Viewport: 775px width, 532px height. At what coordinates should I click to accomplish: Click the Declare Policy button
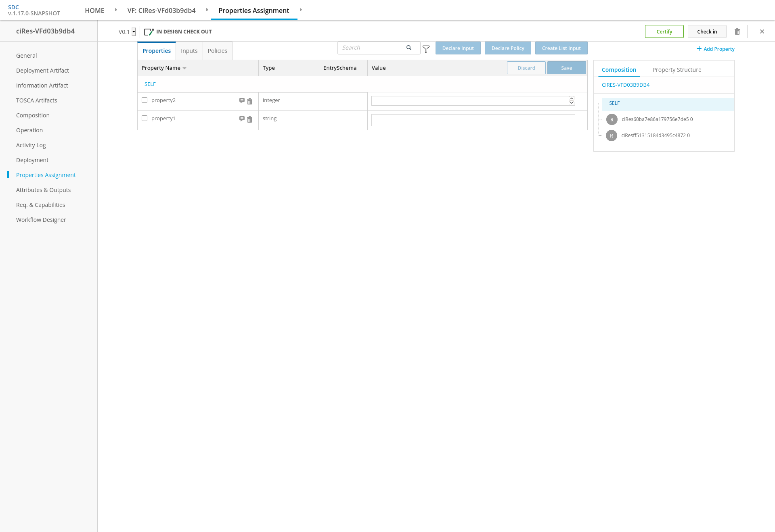[508, 48]
